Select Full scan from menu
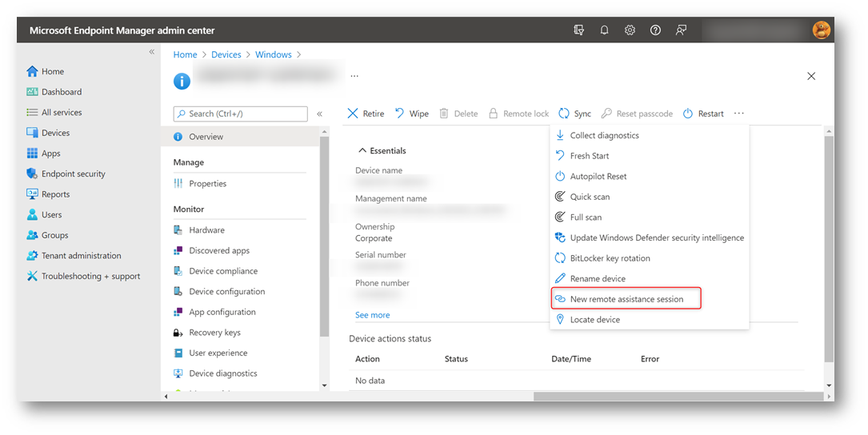The image size is (868, 435). (650, 217)
